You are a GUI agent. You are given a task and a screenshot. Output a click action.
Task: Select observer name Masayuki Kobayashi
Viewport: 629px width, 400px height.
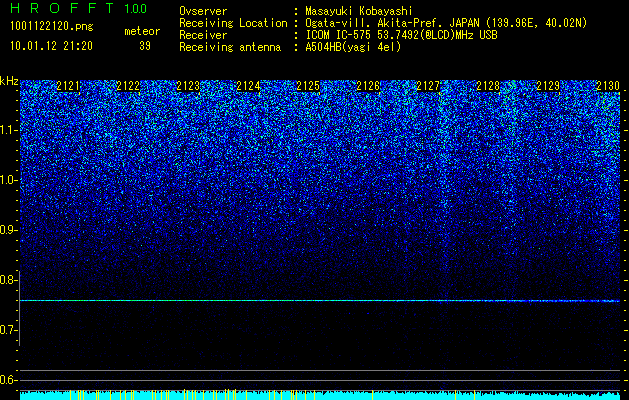tap(359, 11)
